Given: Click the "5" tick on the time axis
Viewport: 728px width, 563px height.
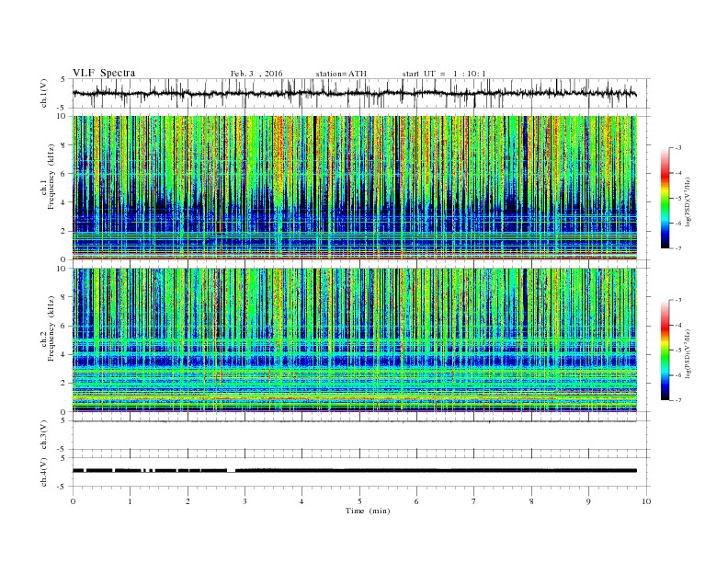Looking at the screenshot, I should 359,501.
